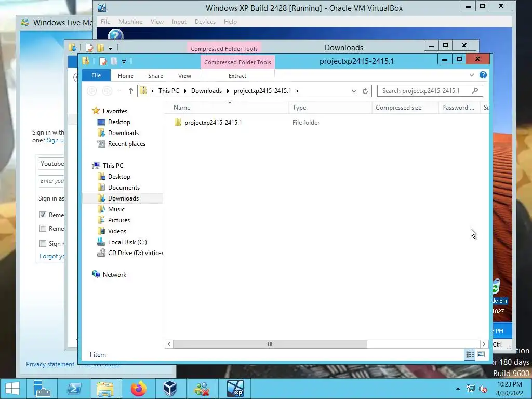Click the greyed New folder icon in front window toolbar

[x=114, y=61]
